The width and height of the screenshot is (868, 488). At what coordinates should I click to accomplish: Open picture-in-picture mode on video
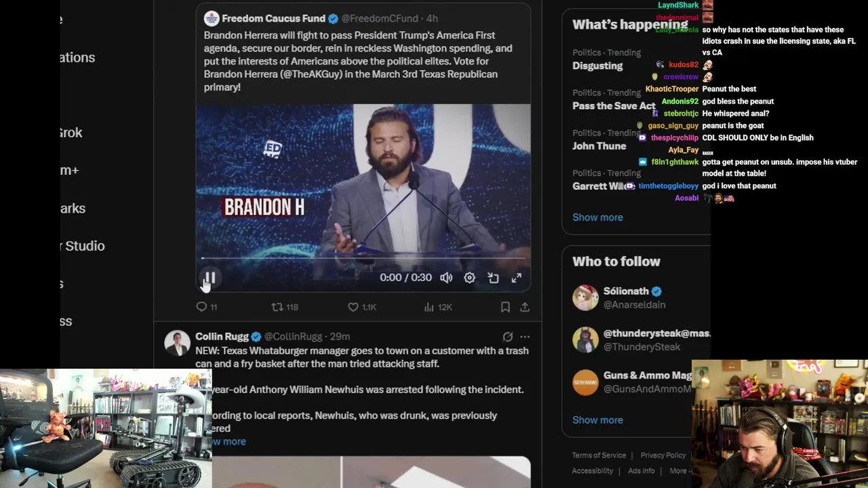tap(493, 278)
